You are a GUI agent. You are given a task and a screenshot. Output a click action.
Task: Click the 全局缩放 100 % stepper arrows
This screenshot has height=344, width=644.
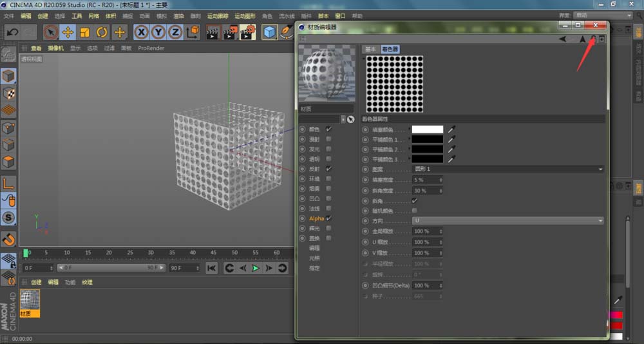coord(440,231)
